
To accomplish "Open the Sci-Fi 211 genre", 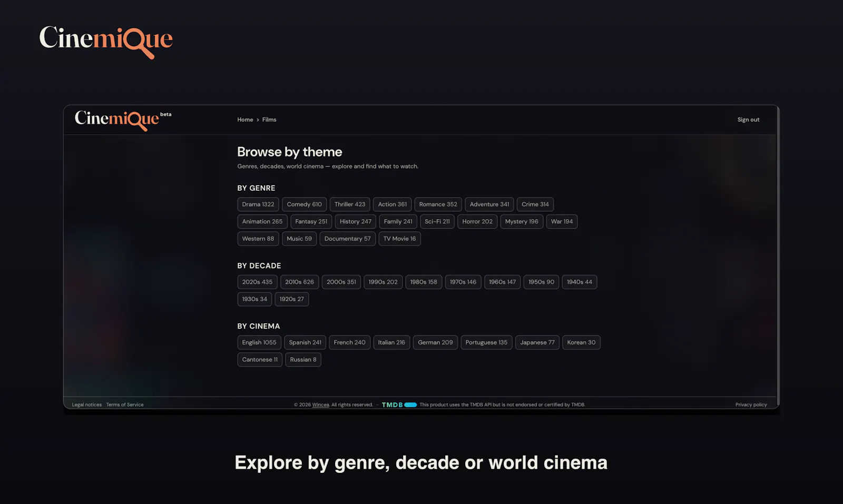I will (437, 222).
